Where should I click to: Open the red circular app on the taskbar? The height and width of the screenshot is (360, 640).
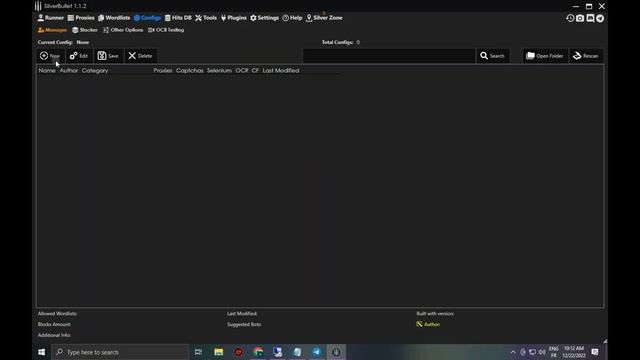(x=238, y=352)
